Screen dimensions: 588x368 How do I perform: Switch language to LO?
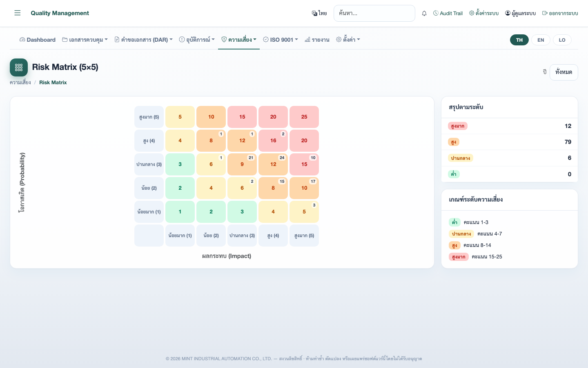click(562, 40)
